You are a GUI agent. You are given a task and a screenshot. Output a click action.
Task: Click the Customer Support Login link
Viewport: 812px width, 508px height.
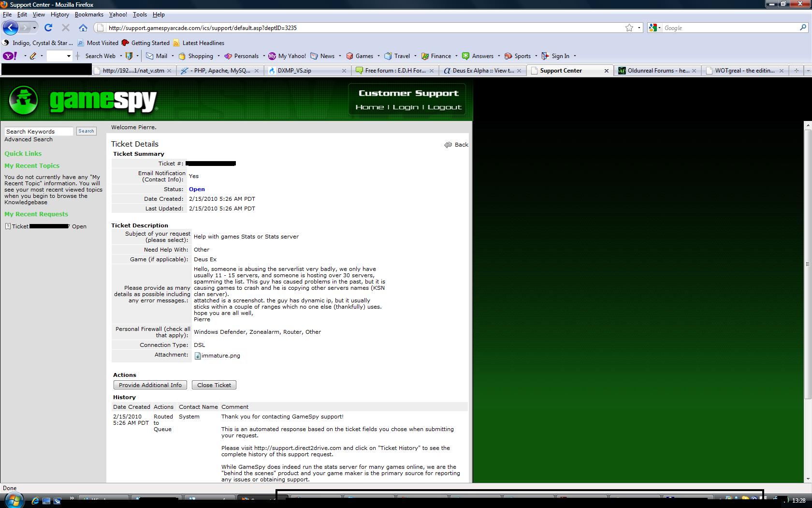[x=406, y=107]
